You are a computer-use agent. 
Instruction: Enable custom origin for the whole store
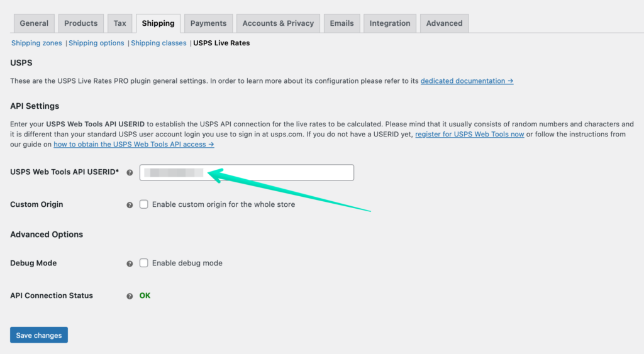pos(144,204)
